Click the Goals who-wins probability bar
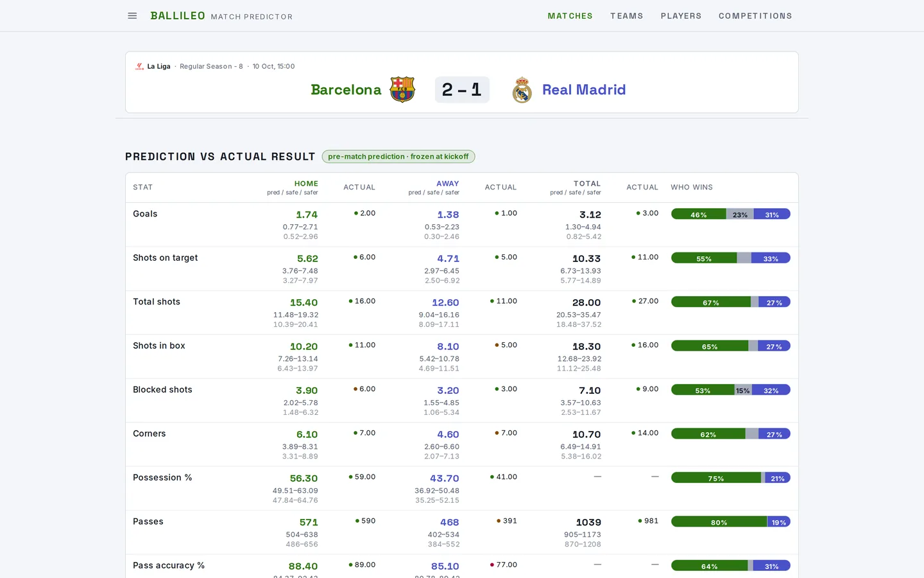This screenshot has height=578, width=924. pos(730,215)
